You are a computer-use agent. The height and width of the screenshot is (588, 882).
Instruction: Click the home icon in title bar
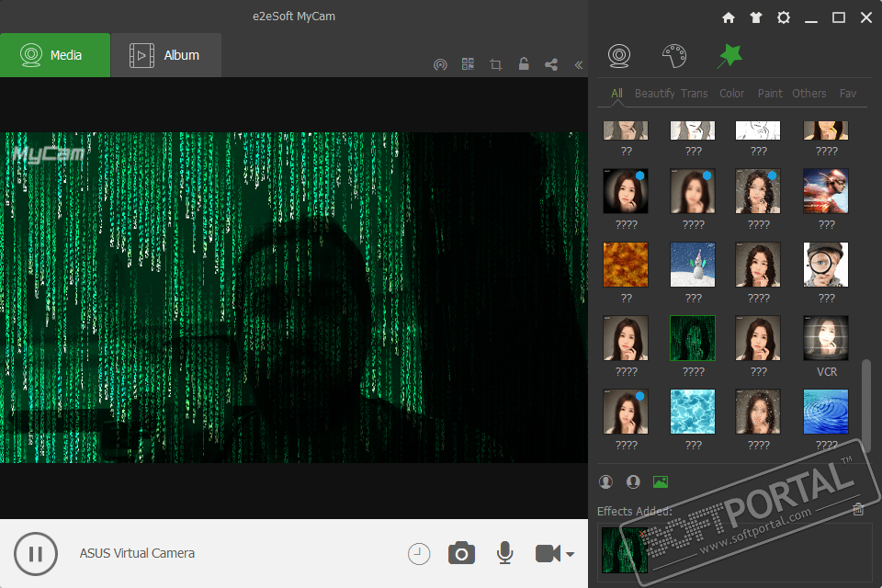tap(729, 18)
